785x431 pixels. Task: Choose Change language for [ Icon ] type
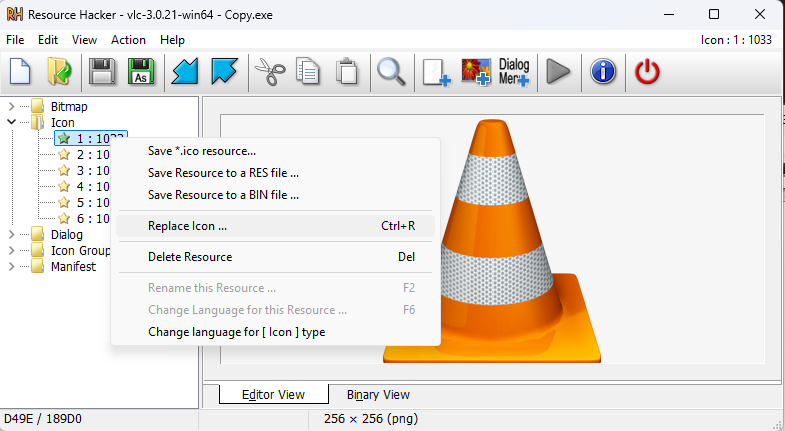(x=275, y=332)
